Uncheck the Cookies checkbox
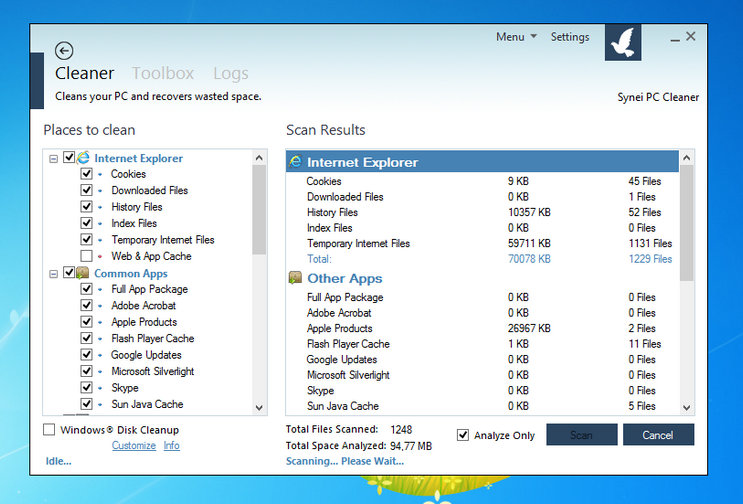The height and width of the screenshot is (504, 743). [86, 173]
